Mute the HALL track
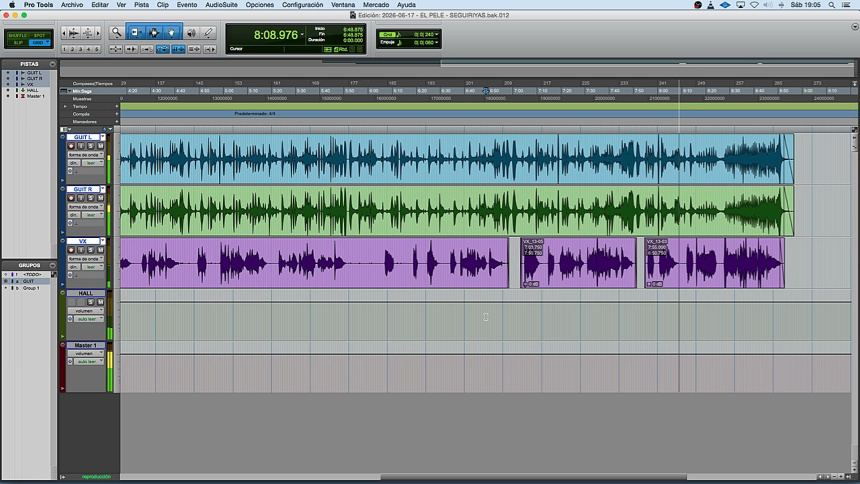This screenshot has width=860, height=484. point(100,302)
